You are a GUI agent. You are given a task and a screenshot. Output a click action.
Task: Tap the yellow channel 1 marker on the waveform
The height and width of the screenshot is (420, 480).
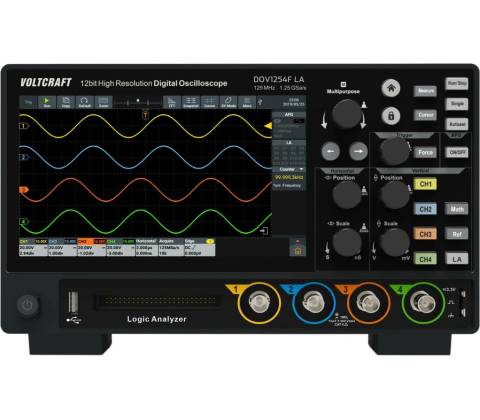[24, 126]
